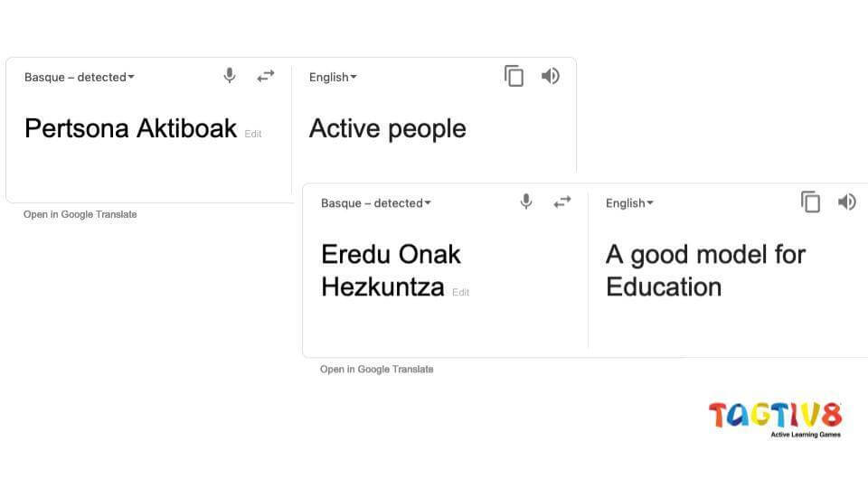The height and width of the screenshot is (488, 868).
Task: Click the 'Pertsona Aktiboak' source text
Action: click(130, 128)
